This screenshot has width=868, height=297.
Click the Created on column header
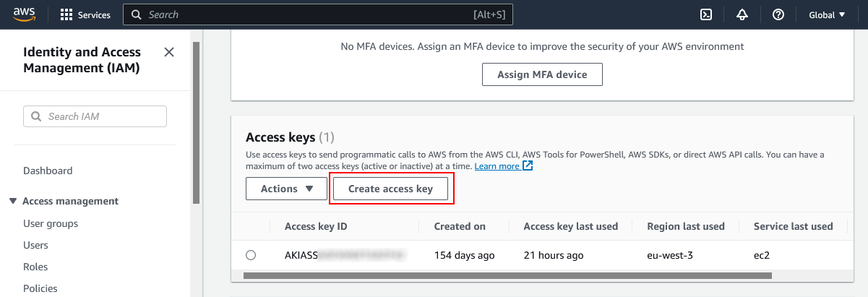coord(460,226)
